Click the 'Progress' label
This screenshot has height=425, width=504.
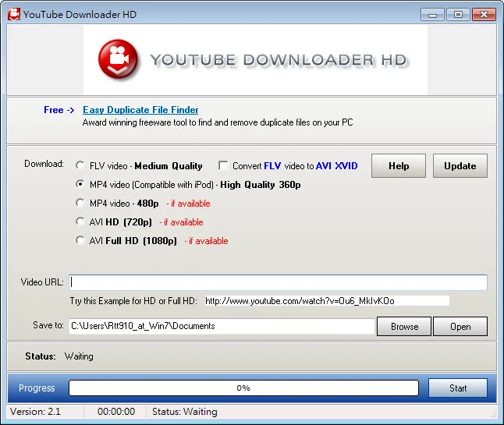[x=37, y=388]
